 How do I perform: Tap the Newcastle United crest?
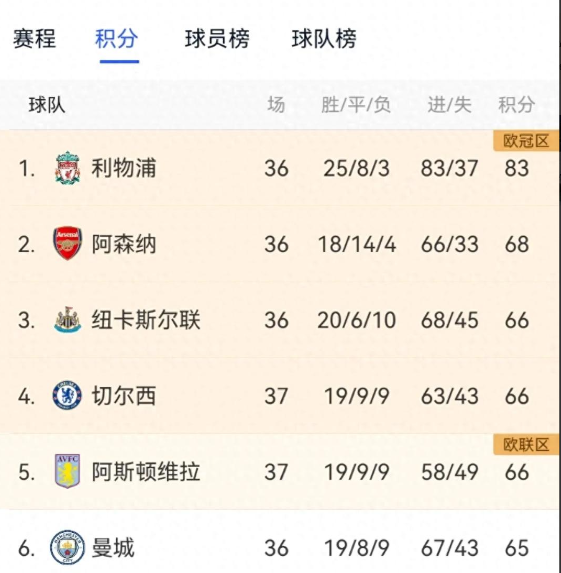[x=68, y=320]
